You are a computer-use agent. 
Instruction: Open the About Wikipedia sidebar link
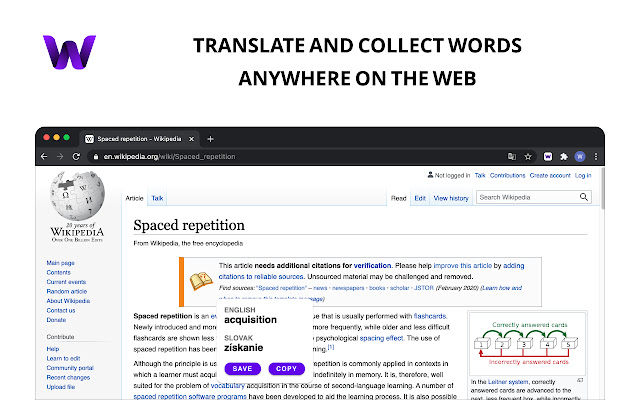68,301
